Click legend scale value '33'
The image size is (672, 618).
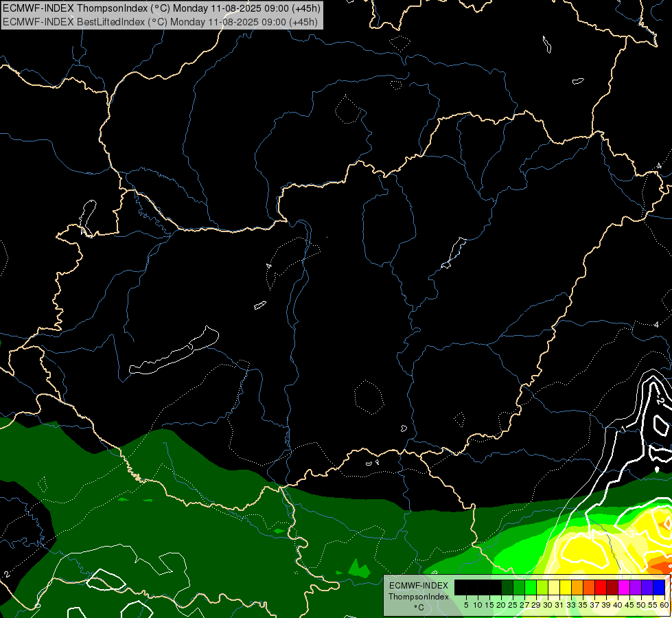coord(571,605)
